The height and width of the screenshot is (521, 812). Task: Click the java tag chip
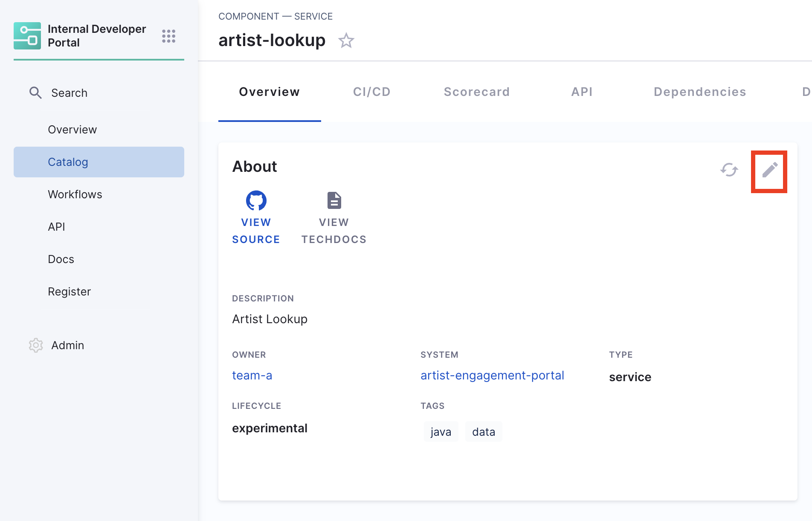(x=441, y=432)
